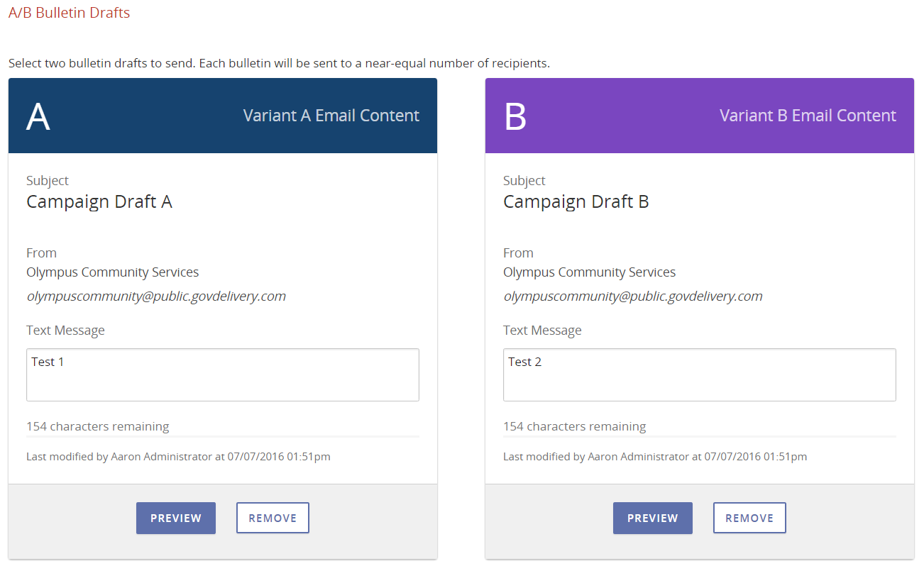Focus the Text Message field containing Test 2

699,374
